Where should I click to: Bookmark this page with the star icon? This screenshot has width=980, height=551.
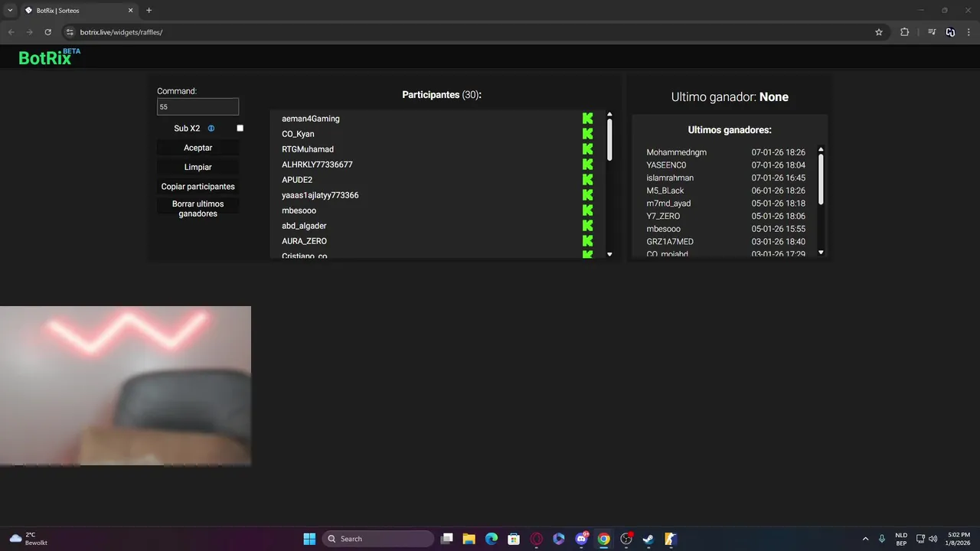879,32
